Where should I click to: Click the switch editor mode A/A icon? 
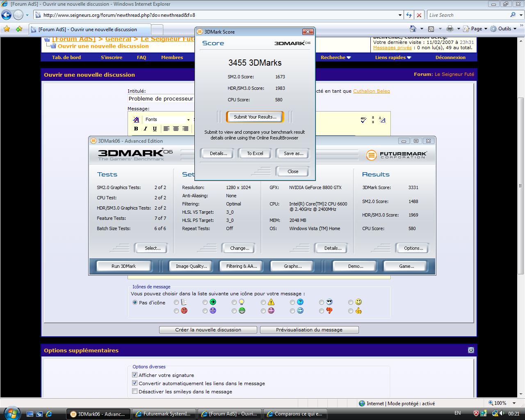(382, 120)
